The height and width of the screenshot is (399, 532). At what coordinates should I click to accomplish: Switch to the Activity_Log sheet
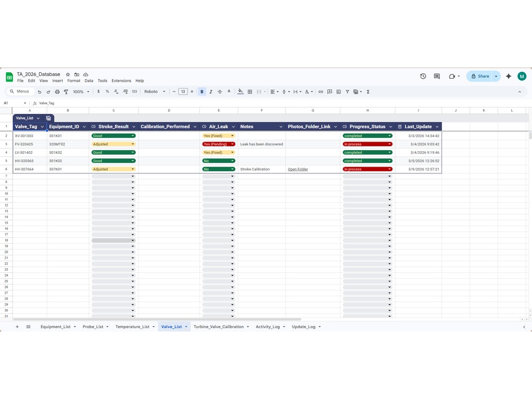click(268, 327)
